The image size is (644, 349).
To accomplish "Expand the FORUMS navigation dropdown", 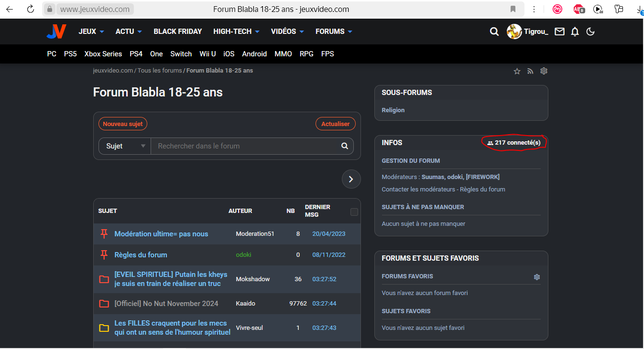I will click(334, 32).
